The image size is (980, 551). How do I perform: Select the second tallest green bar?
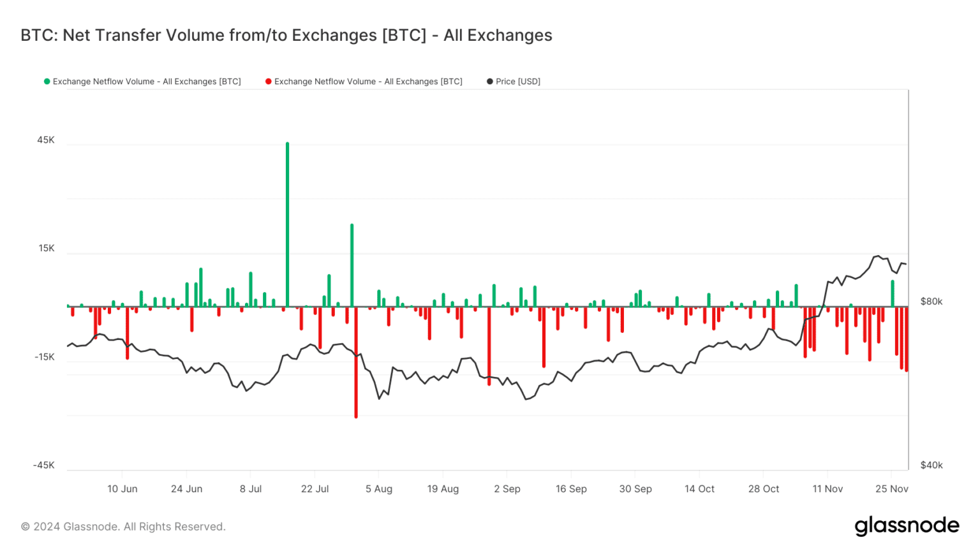coord(352,265)
